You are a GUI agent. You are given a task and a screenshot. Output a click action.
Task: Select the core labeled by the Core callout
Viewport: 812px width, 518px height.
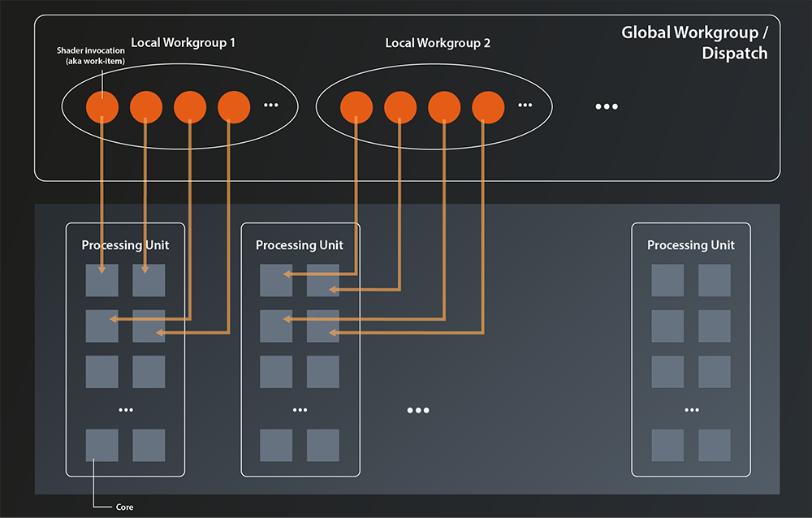point(101,446)
